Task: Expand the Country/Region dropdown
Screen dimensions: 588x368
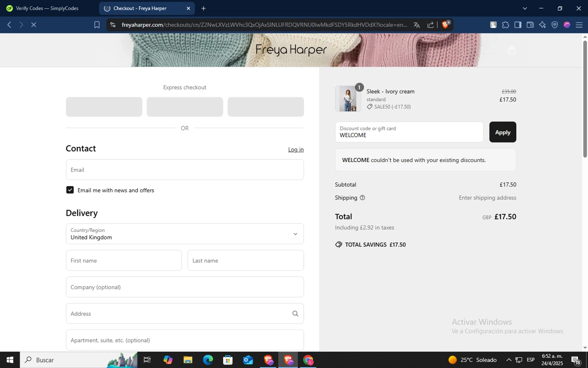Action: coord(185,234)
